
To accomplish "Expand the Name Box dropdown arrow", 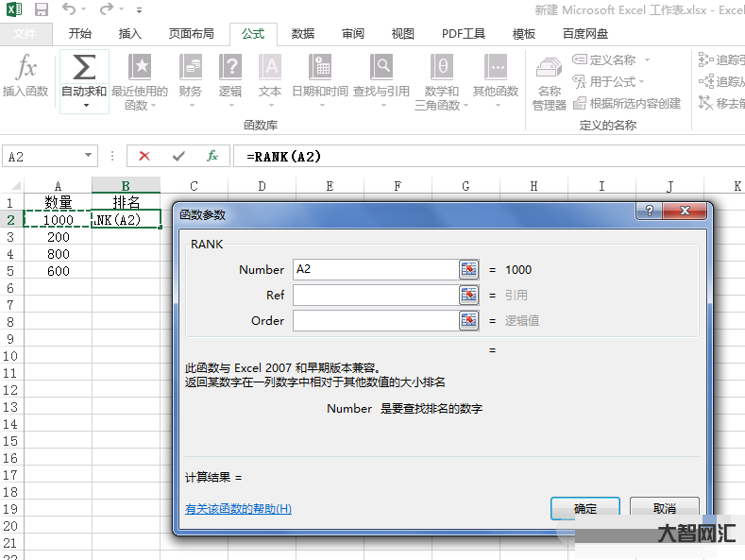I will [89, 156].
